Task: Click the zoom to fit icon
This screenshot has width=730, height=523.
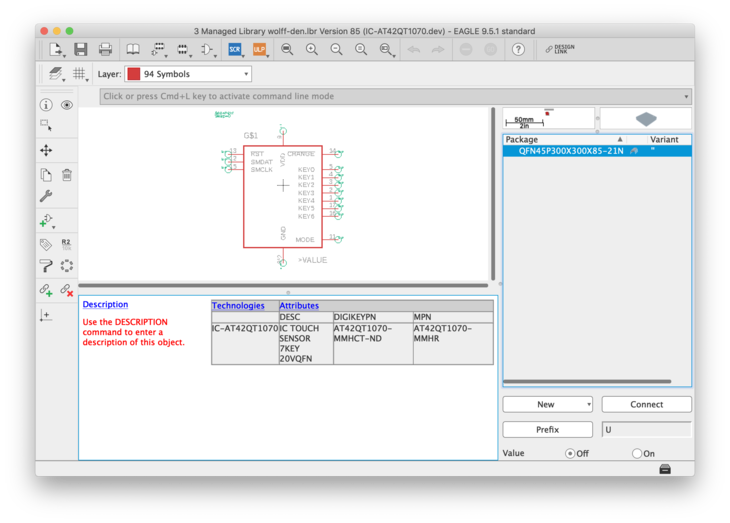Action: tap(287, 49)
